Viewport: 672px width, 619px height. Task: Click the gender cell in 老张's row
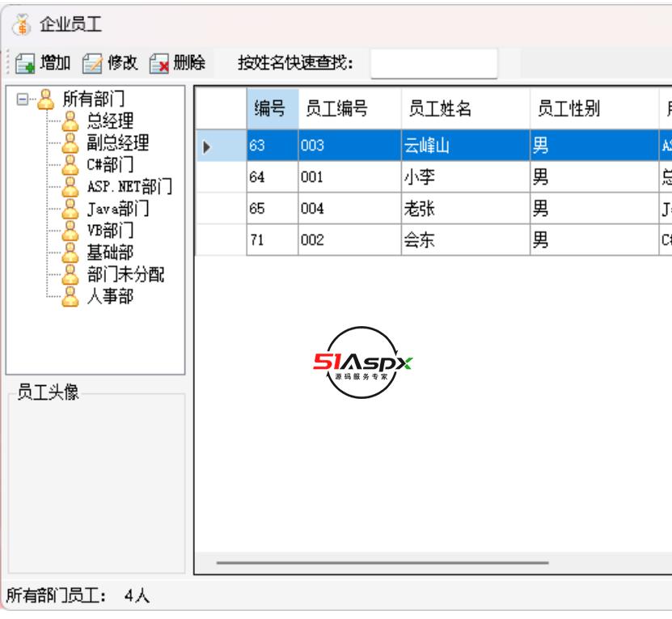point(594,209)
